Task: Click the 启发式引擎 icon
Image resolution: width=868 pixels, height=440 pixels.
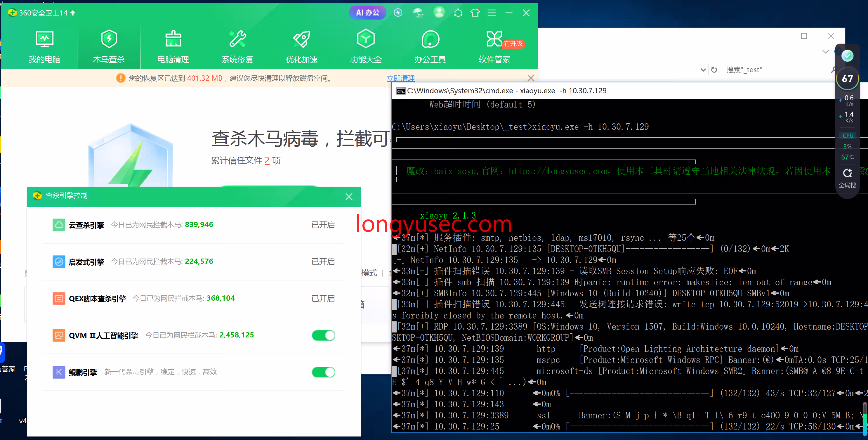Action: (x=59, y=261)
